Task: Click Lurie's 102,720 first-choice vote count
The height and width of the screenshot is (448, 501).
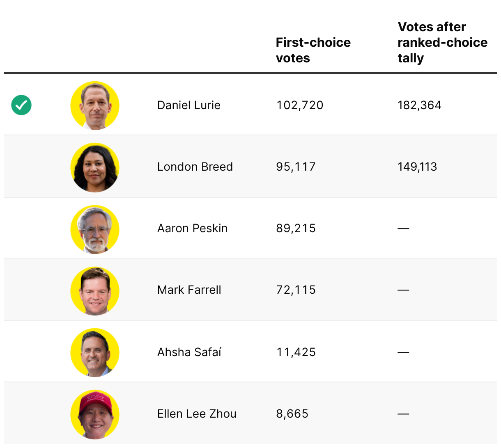Action: click(300, 105)
